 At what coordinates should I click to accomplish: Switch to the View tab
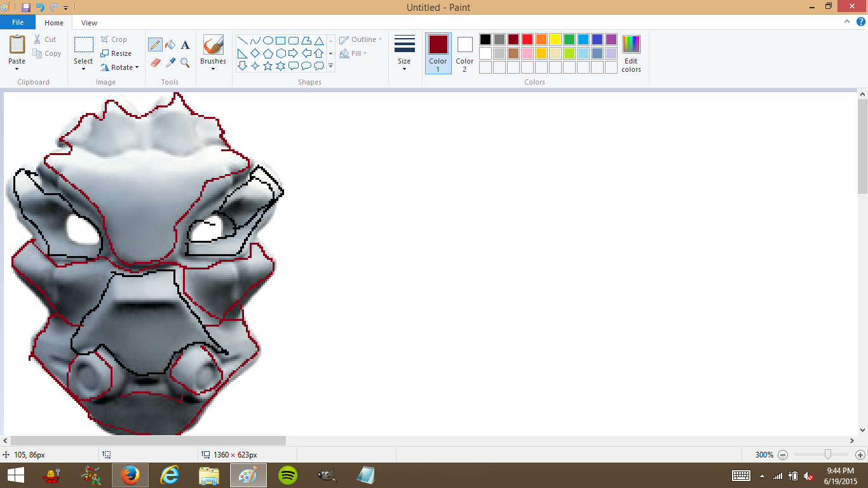(89, 22)
